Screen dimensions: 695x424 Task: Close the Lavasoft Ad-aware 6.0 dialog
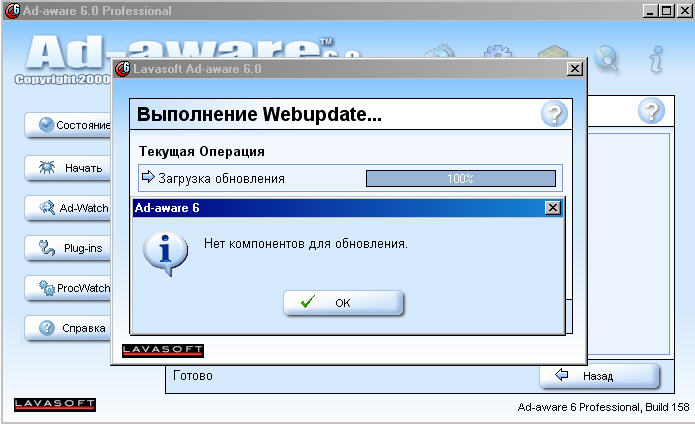(x=574, y=69)
